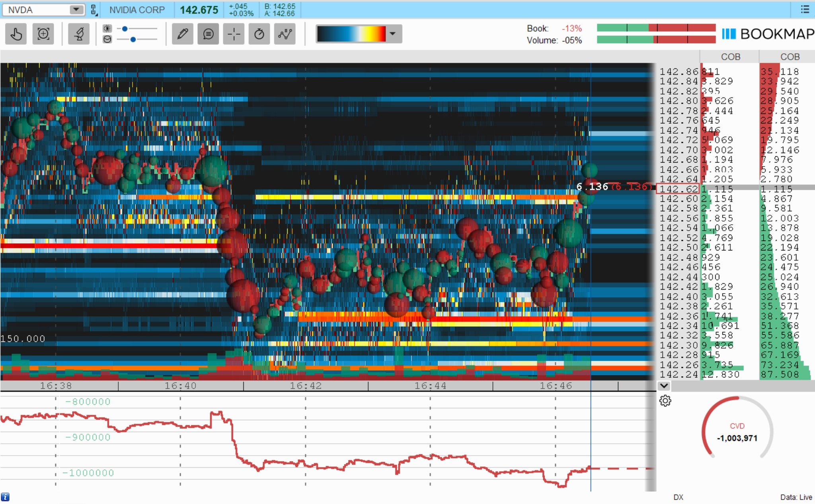Screen dimensions: 815x504
Task: Activate the zoom-in region tool
Action: pos(43,34)
